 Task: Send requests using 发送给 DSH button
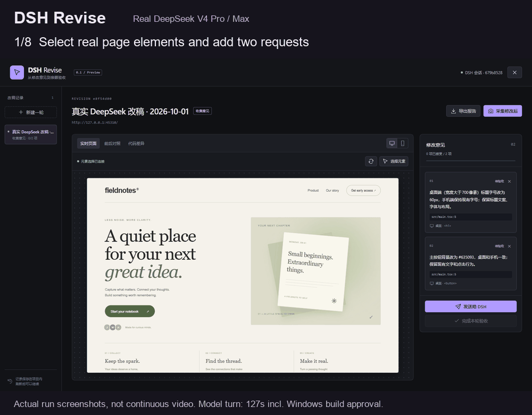click(471, 306)
